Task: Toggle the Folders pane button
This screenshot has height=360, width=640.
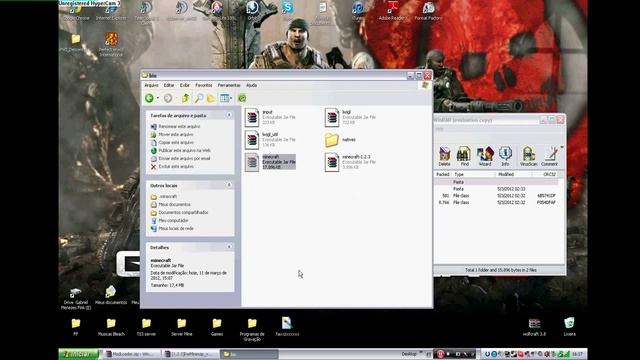Action: pyautogui.click(x=211, y=98)
